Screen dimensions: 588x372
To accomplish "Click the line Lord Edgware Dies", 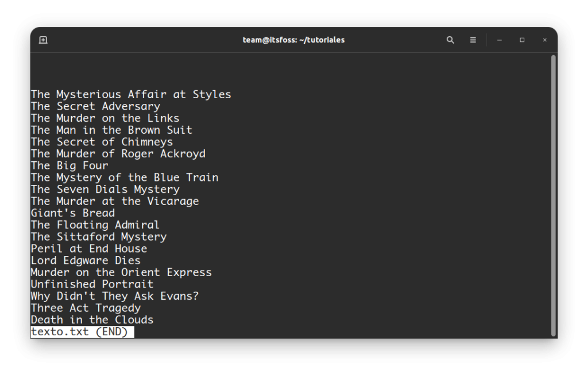I will click(86, 261).
